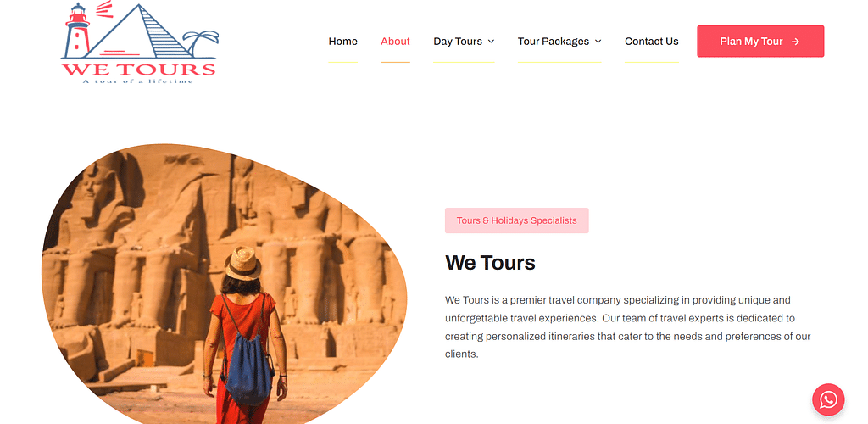
Task: Click arrow icon in Plan My Tour
Action: (795, 42)
